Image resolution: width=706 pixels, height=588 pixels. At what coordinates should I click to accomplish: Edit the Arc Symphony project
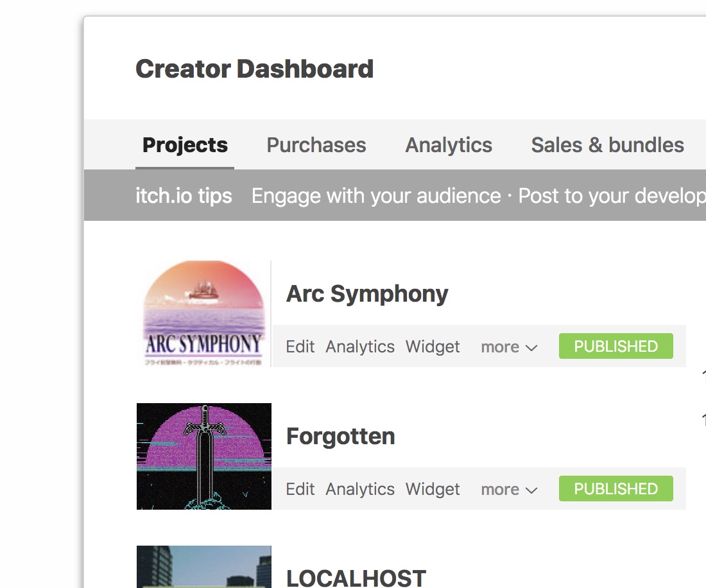tap(300, 347)
